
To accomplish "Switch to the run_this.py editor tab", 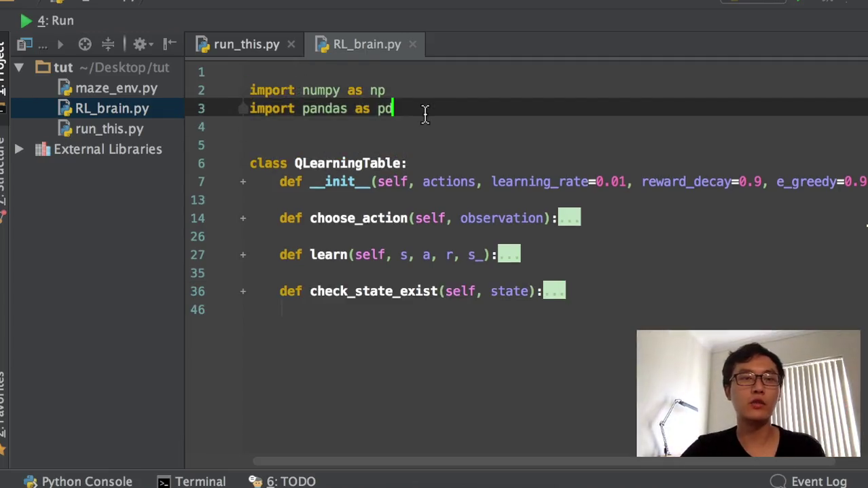I will pos(247,44).
